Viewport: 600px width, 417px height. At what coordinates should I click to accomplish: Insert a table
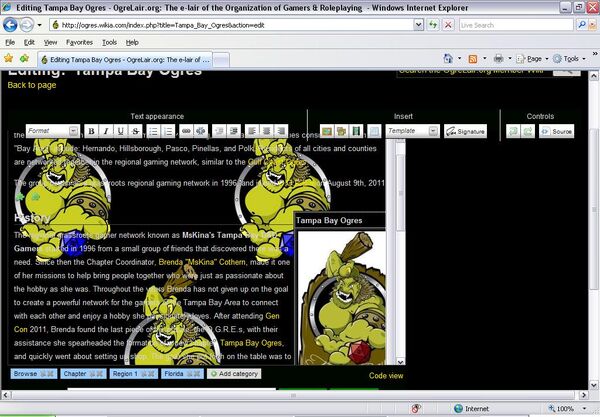[374, 131]
